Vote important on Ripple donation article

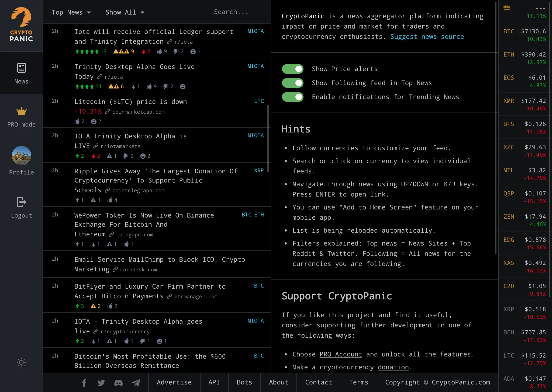click(x=96, y=200)
